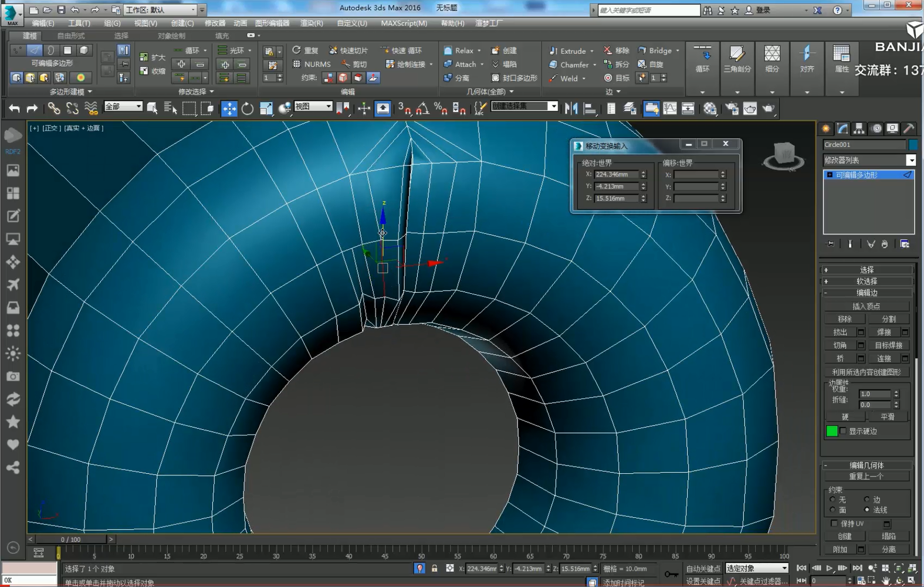Image resolution: width=924 pixels, height=587 pixels.
Task: Expand the 软选择 rollout
Action: coord(867,281)
